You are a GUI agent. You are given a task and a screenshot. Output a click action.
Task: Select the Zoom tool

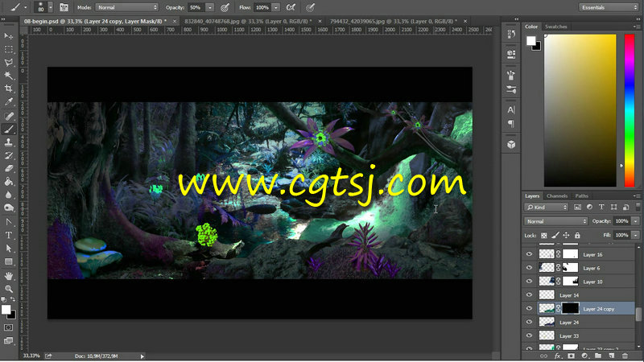[x=8, y=289]
